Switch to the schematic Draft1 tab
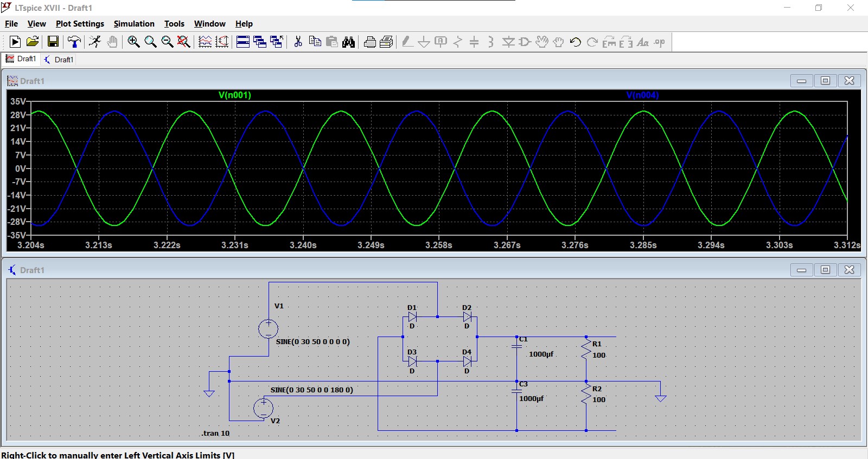 (59, 60)
